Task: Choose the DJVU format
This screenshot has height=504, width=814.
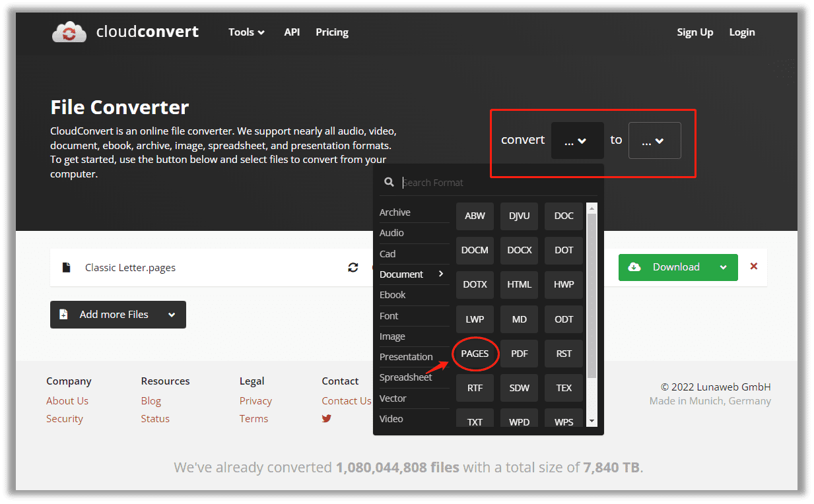Action: coord(520,216)
